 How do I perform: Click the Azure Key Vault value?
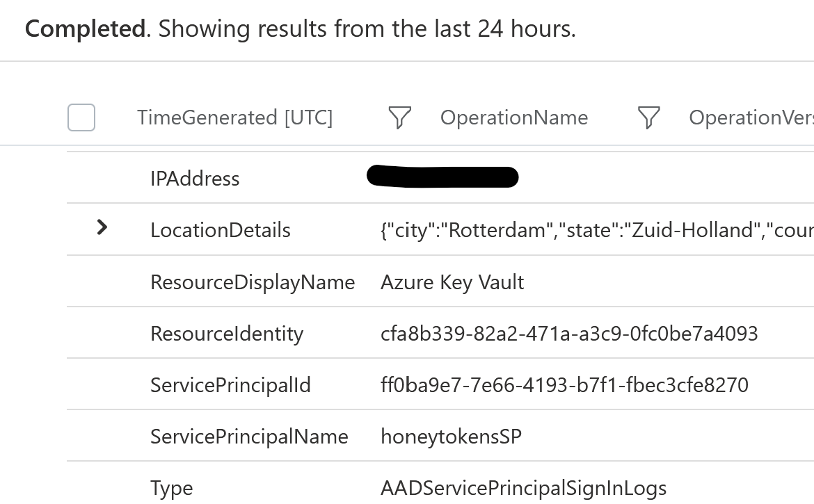[x=452, y=282]
